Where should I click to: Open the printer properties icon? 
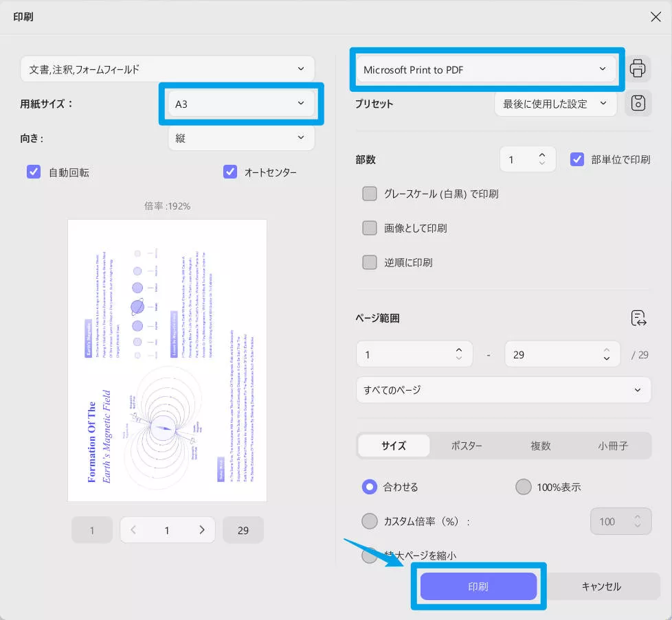(x=638, y=68)
